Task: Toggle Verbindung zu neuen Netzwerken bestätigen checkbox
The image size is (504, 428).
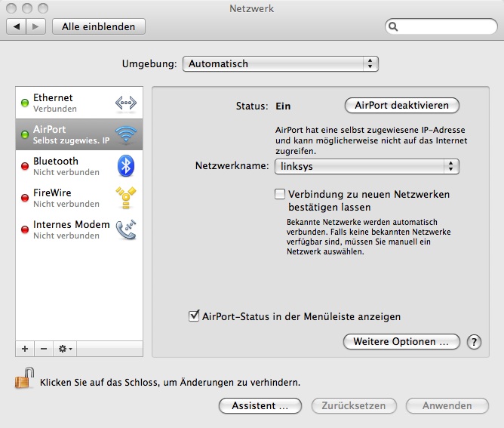Action: 280,194
